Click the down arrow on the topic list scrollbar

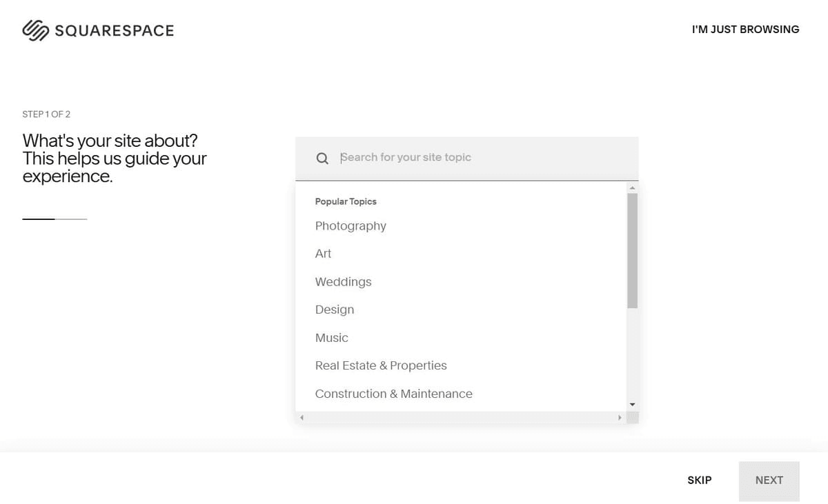point(632,405)
